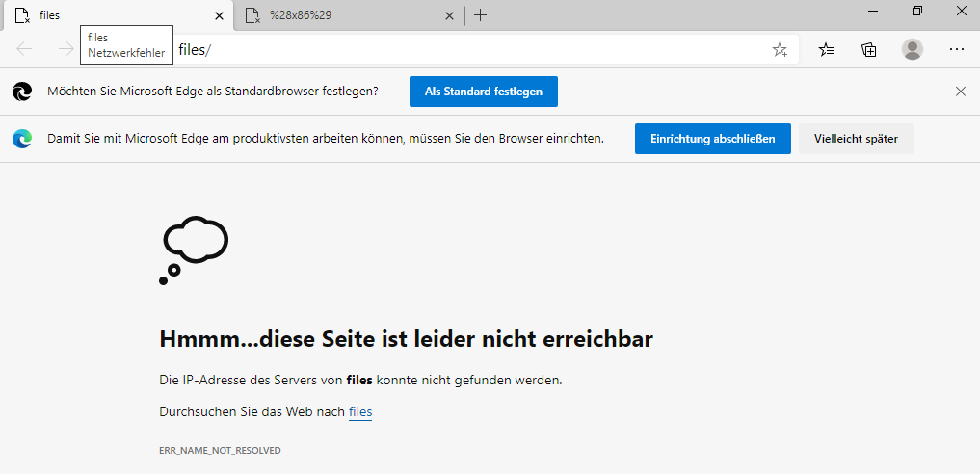The height and width of the screenshot is (474, 980).
Task: Follow the "files" web search link
Action: point(360,411)
